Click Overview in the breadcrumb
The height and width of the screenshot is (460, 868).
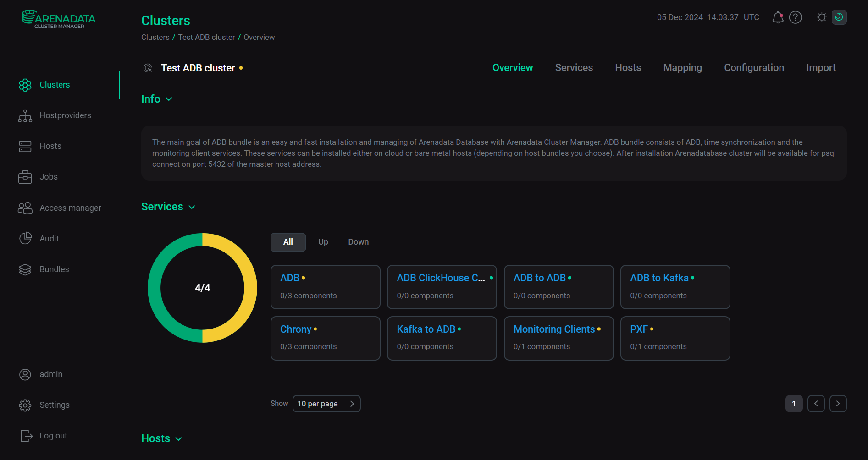(x=259, y=38)
